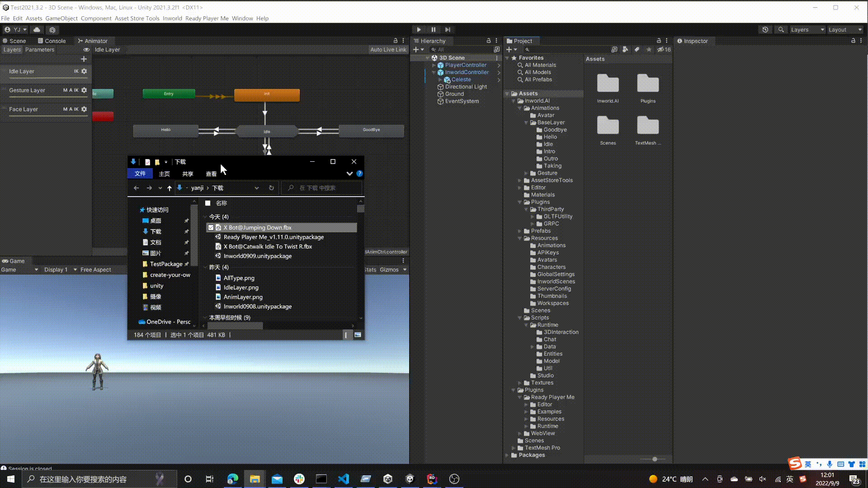This screenshot has height=488, width=868.
Task: Open the Windows menu bar item
Action: [x=243, y=18]
